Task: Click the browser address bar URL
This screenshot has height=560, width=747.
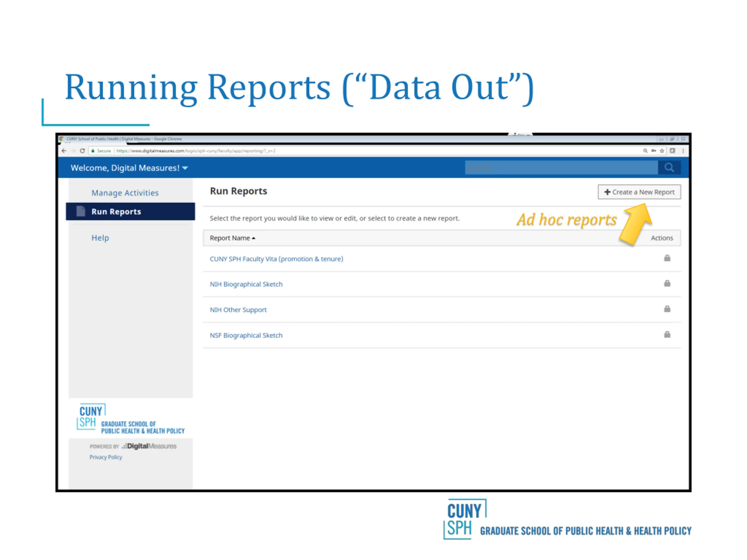Action: point(196,151)
